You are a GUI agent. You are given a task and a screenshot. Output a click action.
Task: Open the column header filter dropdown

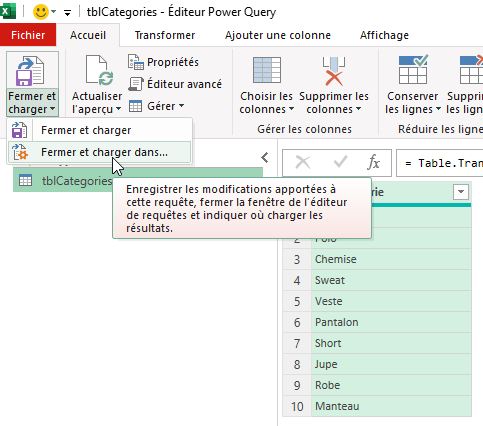pyautogui.click(x=461, y=192)
